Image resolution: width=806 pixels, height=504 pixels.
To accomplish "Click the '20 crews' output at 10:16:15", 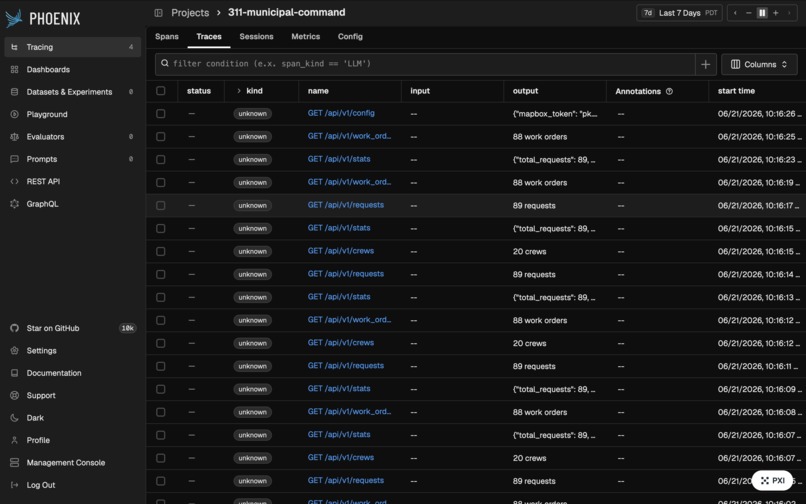I will click(529, 251).
